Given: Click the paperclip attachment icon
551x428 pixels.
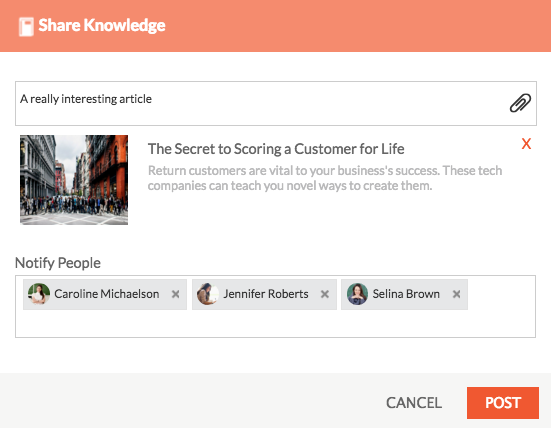Looking at the screenshot, I should coord(520,103).
